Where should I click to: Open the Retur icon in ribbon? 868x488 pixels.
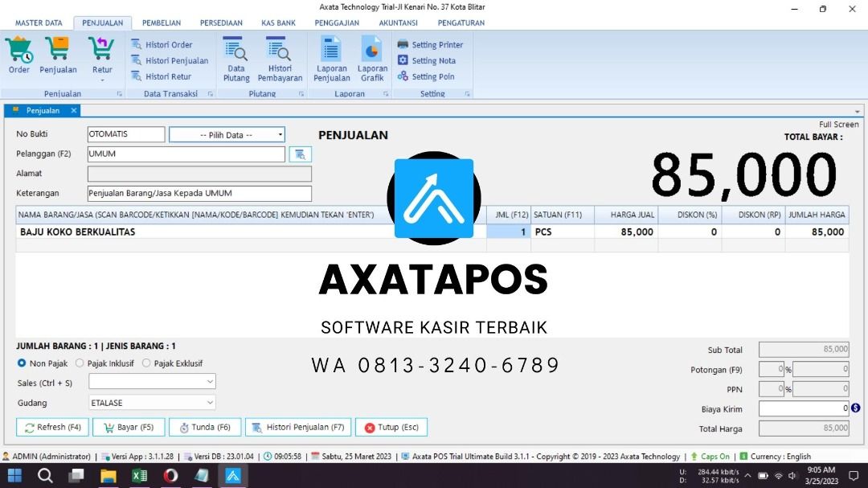pyautogui.click(x=101, y=51)
